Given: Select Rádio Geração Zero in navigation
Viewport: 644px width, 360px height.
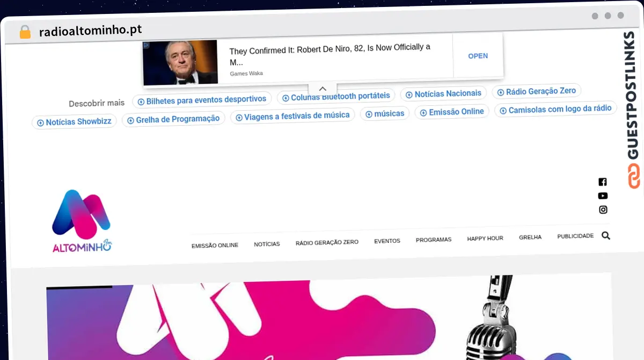Looking at the screenshot, I should pyautogui.click(x=327, y=242).
